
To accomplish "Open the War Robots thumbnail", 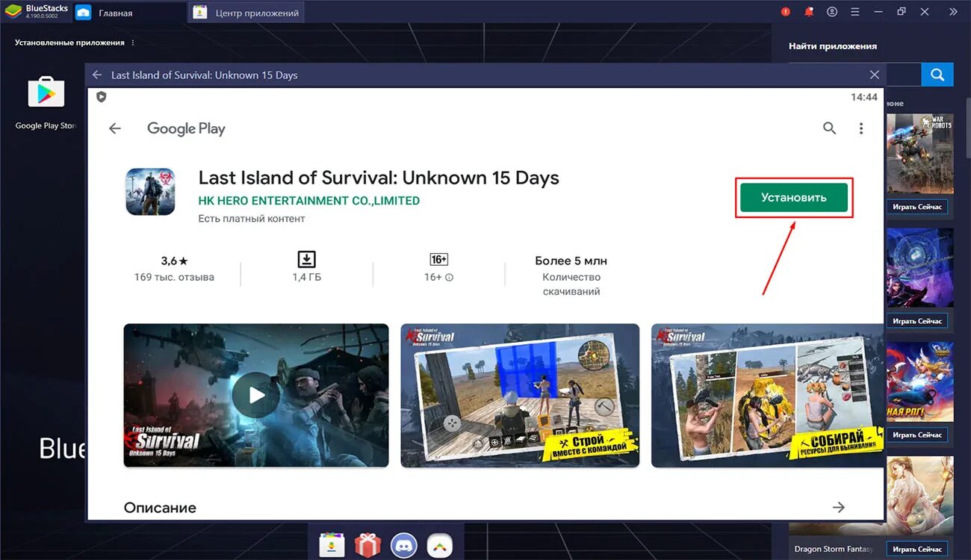I will point(919,154).
